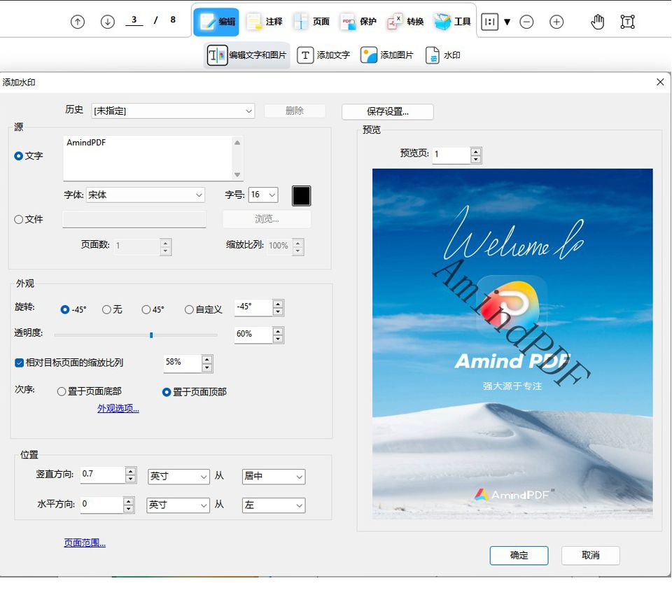Image resolution: width=672 pixels, height=616 pixels.
Task: Select 45° rotation radio
Action: tap(146, 309)
